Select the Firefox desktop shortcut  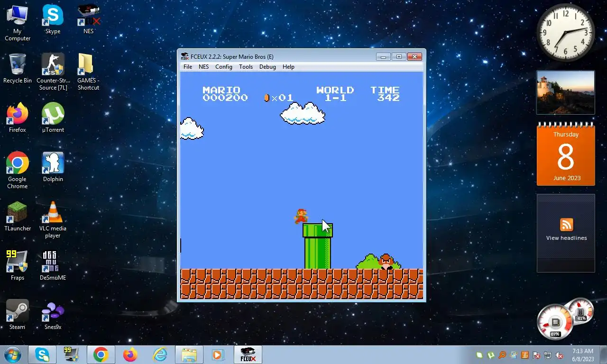18,118
